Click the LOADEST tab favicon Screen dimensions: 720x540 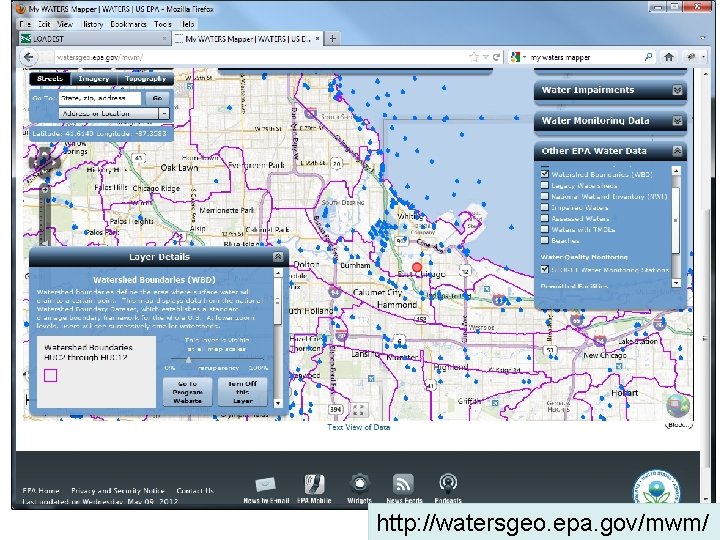(26, 39)
